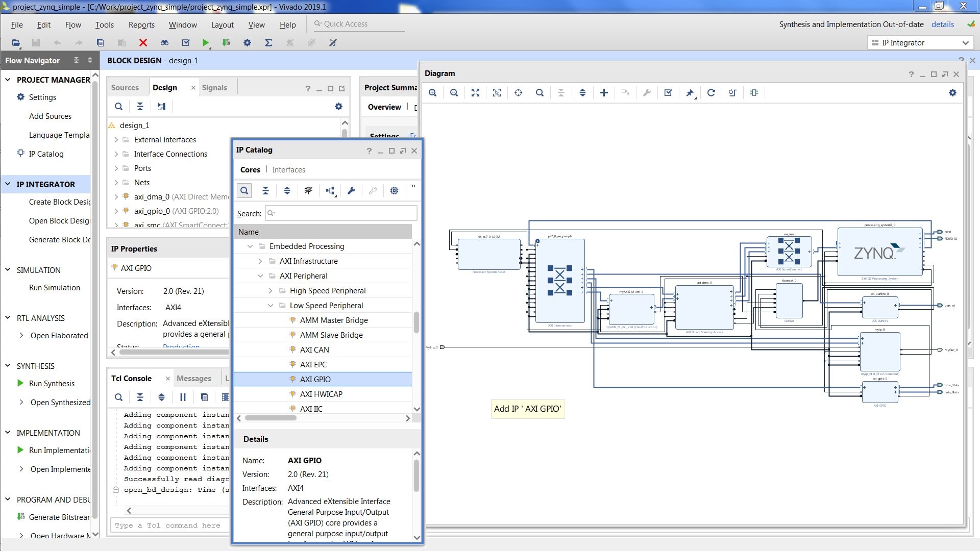Fit diagram to window with zoom fit icon
This screenshot has height=551, width=980.
(x=475, y=93)
